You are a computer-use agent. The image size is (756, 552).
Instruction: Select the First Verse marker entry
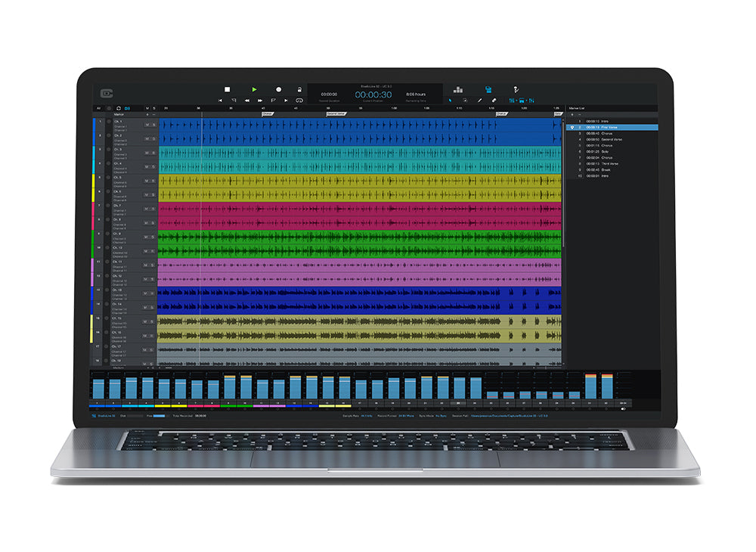coord(609,128)
